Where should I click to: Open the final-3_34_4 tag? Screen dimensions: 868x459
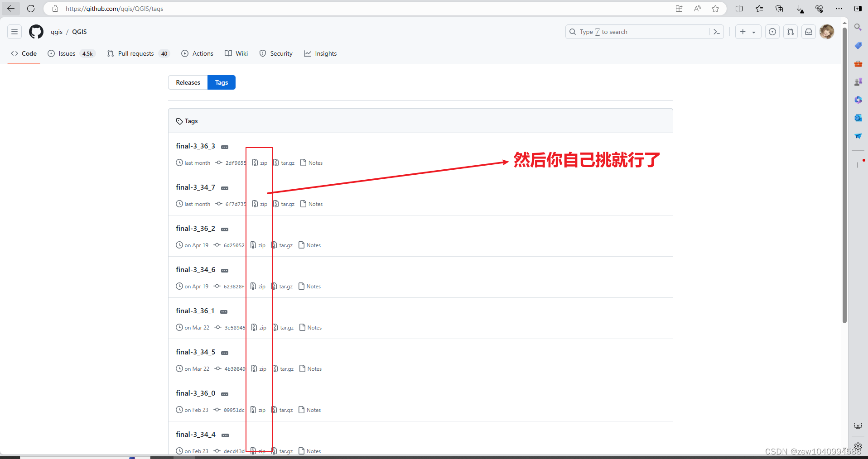click(196, 434)
